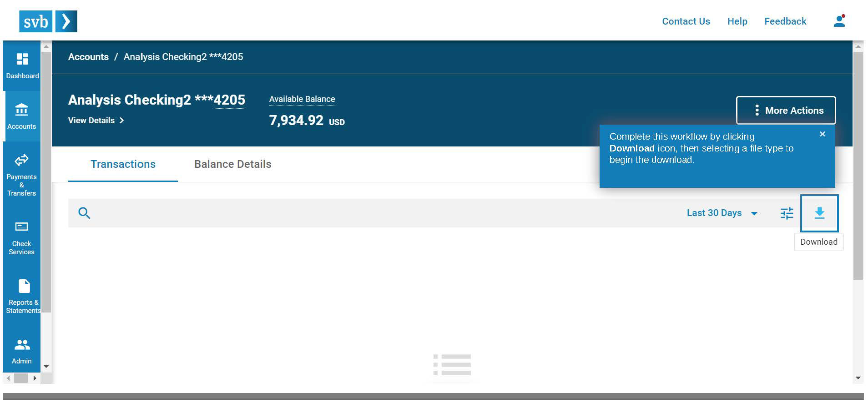The image size is (868, 403).
Task: Open Check Services in sidebar
Action: pos(22,238)
